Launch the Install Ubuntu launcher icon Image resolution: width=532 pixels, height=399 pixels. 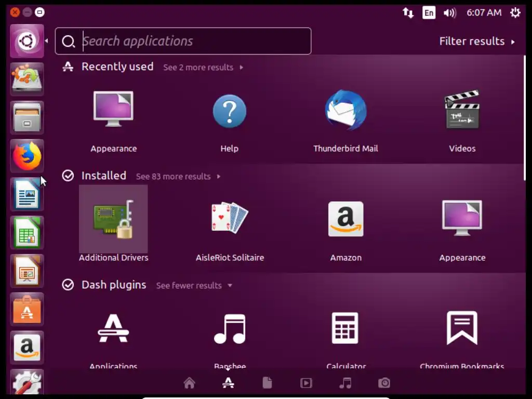click(x=27, y=79)
